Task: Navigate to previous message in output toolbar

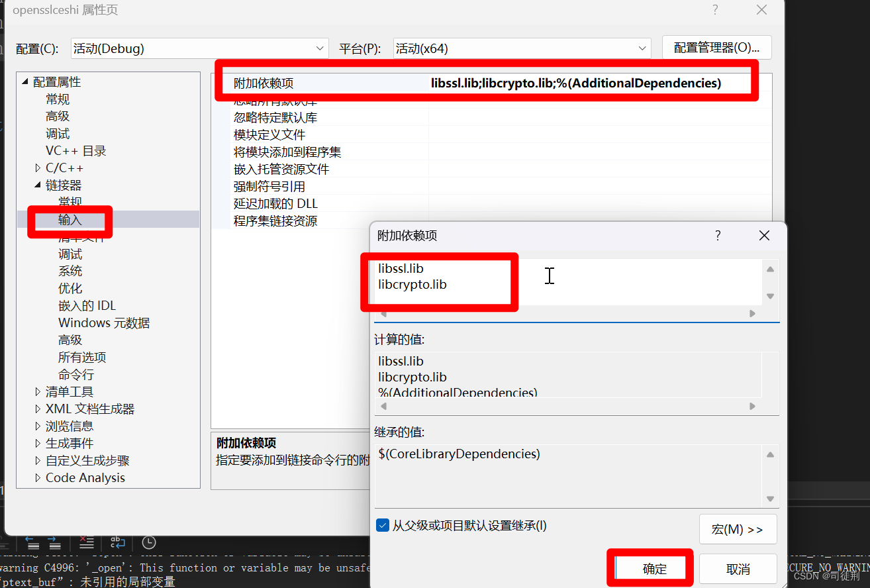Action: (x=32, y=543)
